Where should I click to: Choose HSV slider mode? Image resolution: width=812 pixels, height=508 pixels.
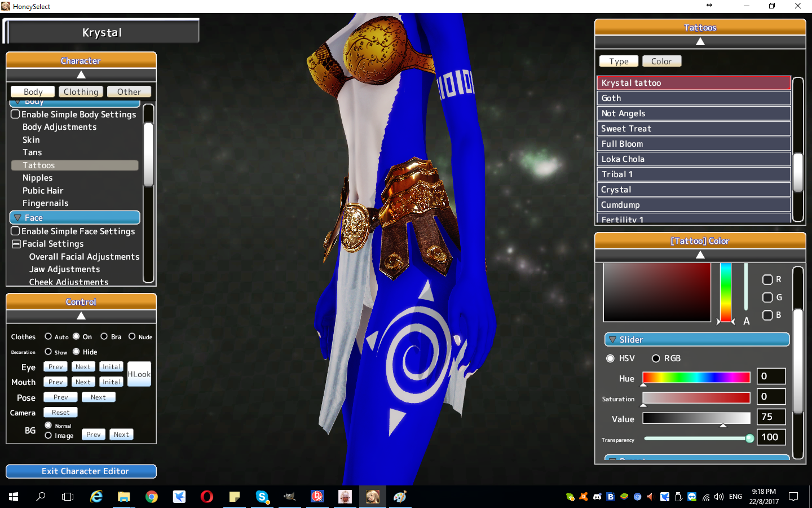(x=610, y=358)
